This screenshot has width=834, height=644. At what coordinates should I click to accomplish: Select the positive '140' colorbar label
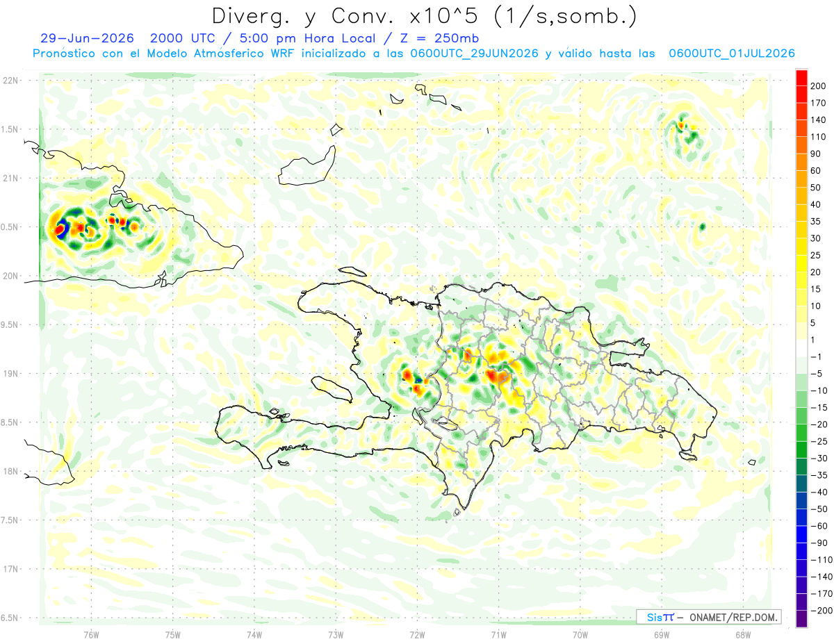click(817, 119)
